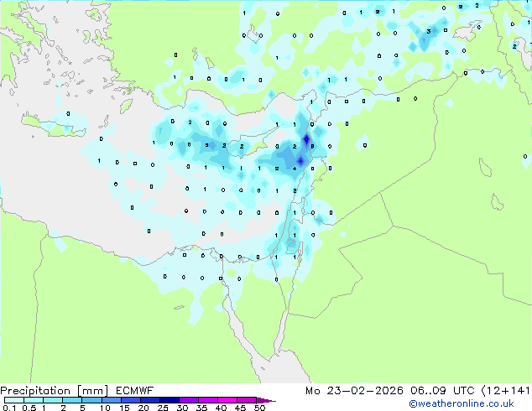
Task: Click the '10' legend scale value
Action: click(105, 408)
